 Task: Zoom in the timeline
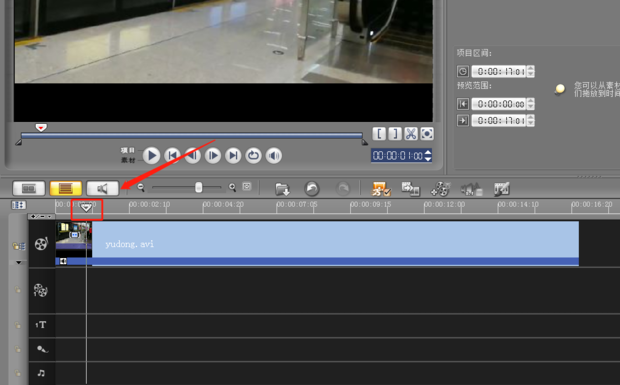tap(232, 187)
